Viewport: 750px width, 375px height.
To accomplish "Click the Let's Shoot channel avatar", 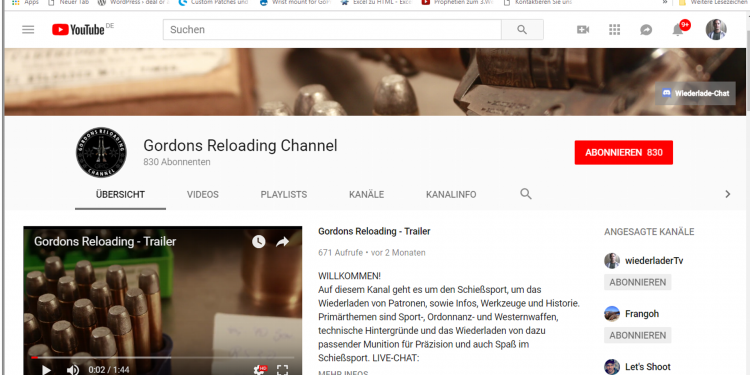I will [612, 367].
